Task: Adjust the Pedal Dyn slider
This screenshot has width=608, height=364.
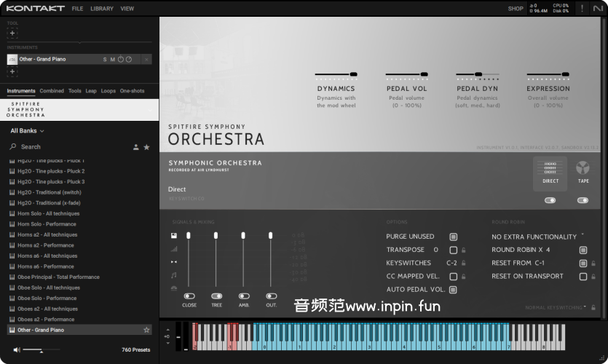Action: [478, 74]
